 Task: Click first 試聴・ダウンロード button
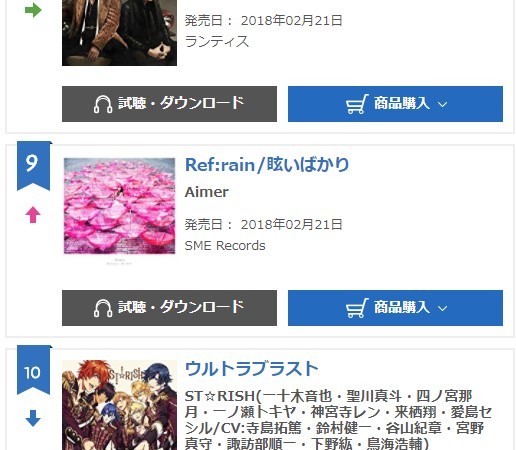(169, 104)
